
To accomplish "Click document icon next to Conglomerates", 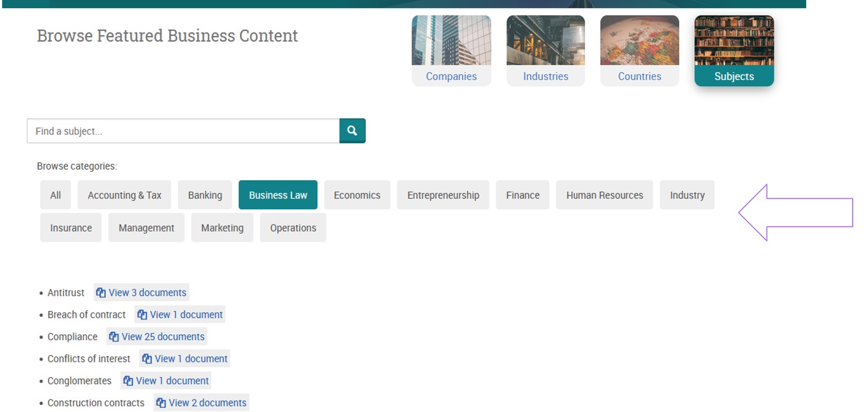I will (x=128, y=381).
